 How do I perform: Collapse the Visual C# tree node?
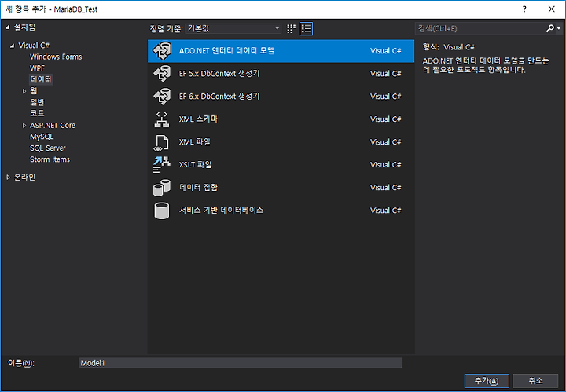pyautogui.click(x=13, y=46)
